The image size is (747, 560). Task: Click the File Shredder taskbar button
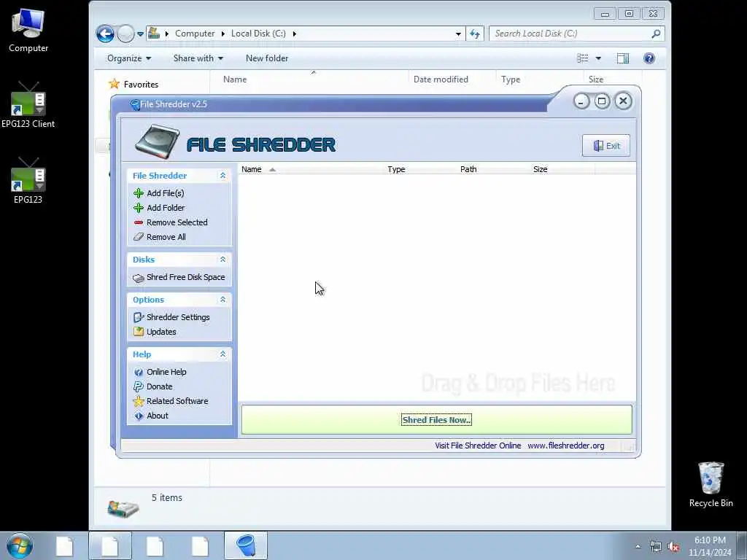point(246,545)
